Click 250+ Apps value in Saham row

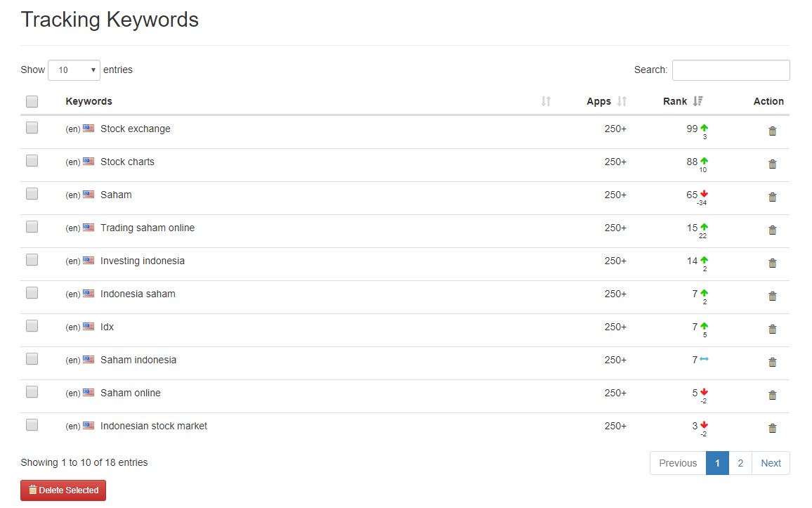615,195
